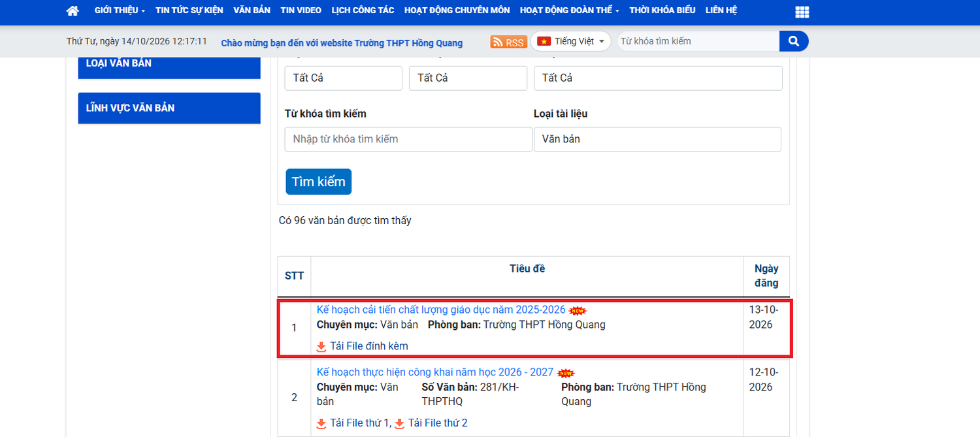
Task: Open the middle Tất Cả filter dropdown
Action: point(468,78)
